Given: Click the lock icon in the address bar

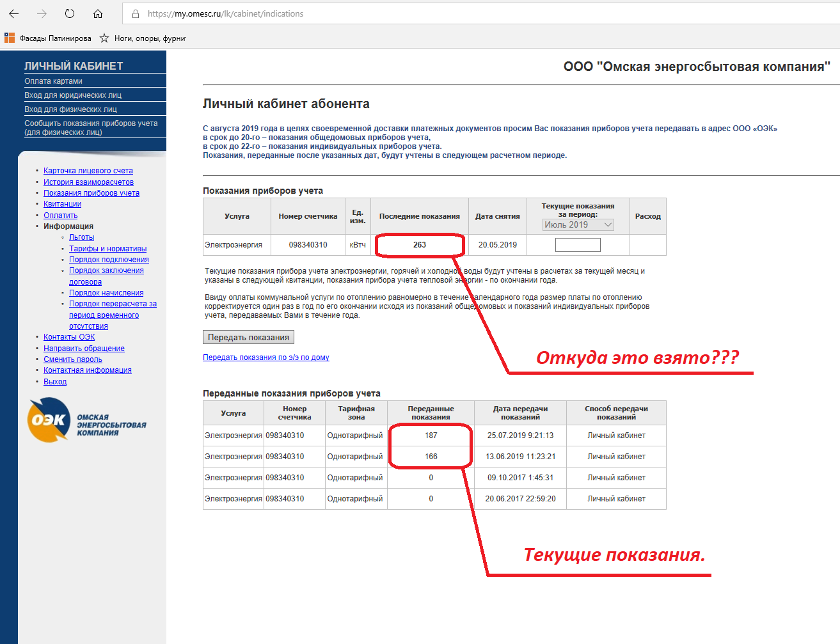Looking at the screenshot, I should pos(135,13).
